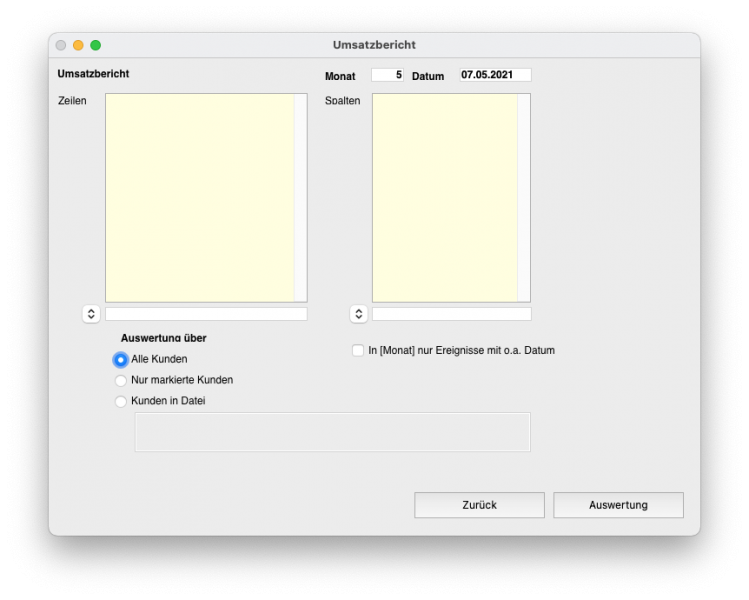Click the empty file box below Kunden in Datei
The image size is (749, 600).
[332, 432]
